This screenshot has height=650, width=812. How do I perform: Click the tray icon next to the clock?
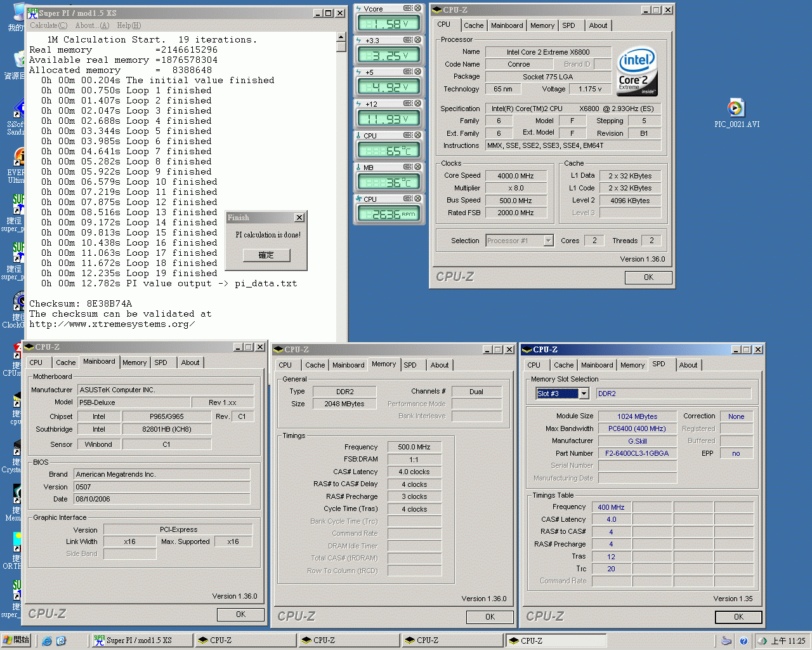[763, 641]
